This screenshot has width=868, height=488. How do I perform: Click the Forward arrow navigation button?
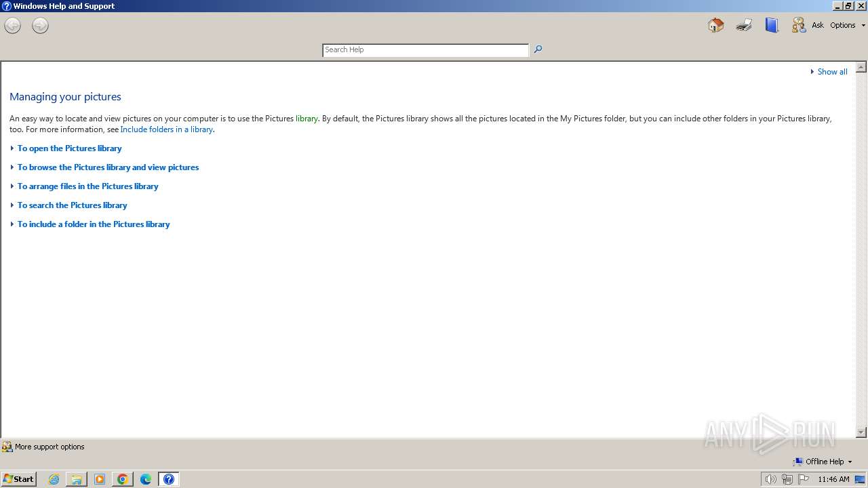point(40,26)
